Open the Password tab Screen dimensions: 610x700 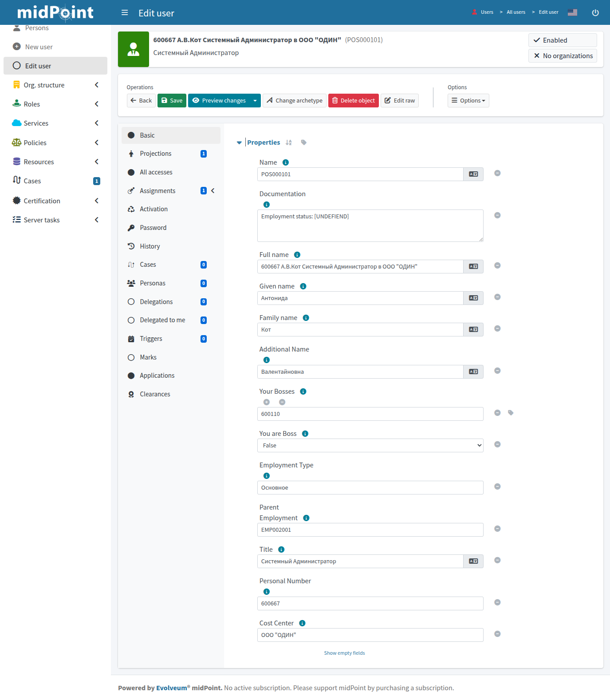(x=171, y=228)
